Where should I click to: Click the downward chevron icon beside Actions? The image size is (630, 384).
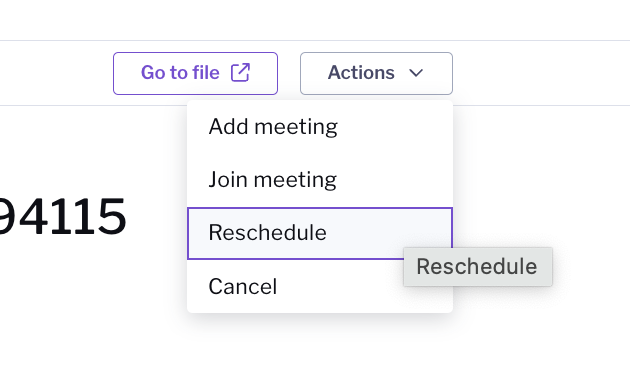tap(416, 73)
